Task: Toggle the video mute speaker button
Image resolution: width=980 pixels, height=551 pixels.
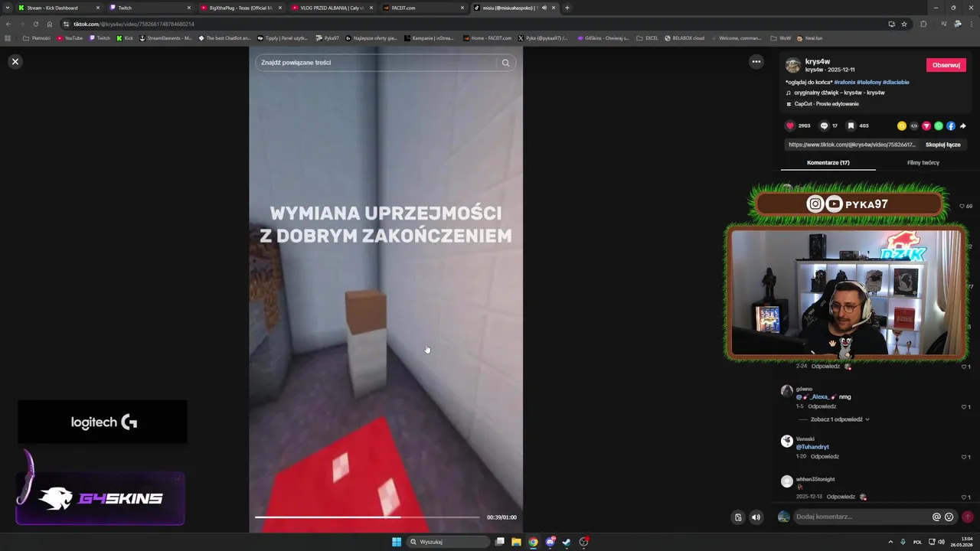Action: (756, 517)
